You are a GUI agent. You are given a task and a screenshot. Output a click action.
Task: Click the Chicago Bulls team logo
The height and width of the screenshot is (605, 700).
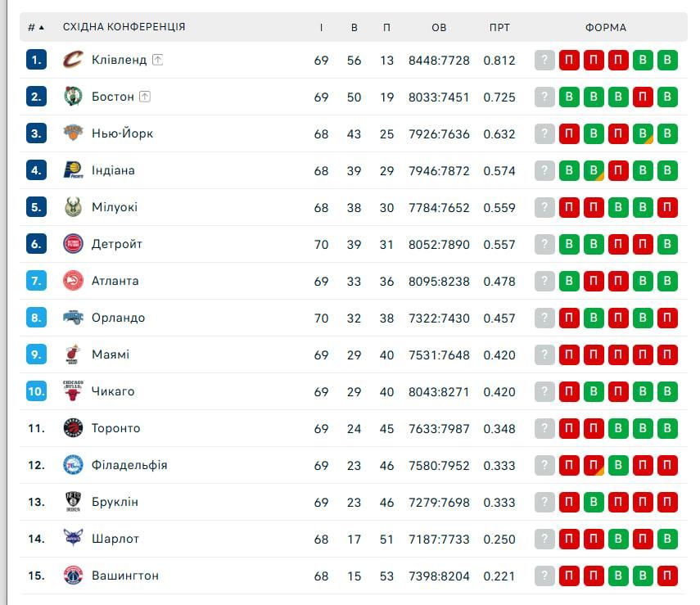pos(74,391)
